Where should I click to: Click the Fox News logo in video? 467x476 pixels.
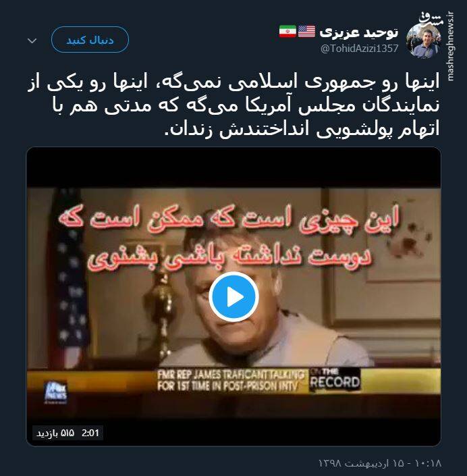(x=55, y=392)
